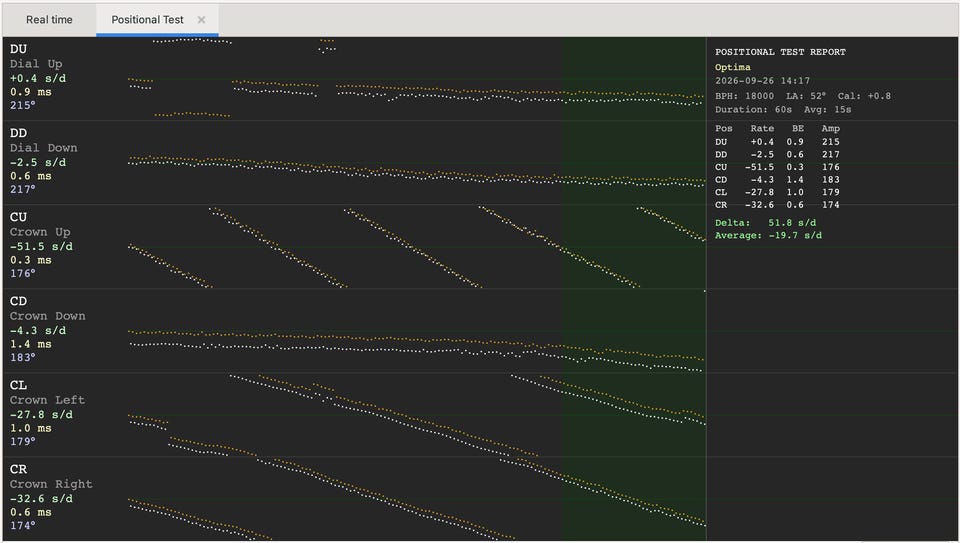This screenshot has width=960, height=543.
Task: Click the 0.9 ms beat error value
Action: point(31,92)
